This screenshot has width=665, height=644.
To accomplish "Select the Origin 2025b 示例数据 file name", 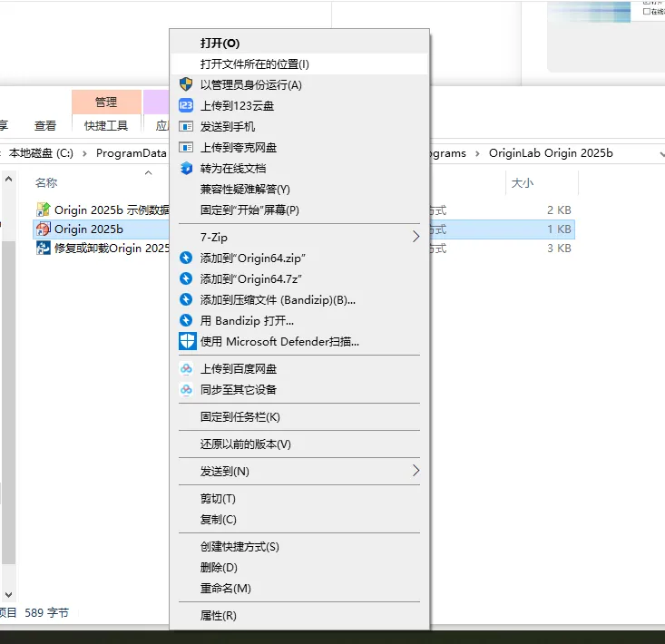I will (x=112, y=210).
